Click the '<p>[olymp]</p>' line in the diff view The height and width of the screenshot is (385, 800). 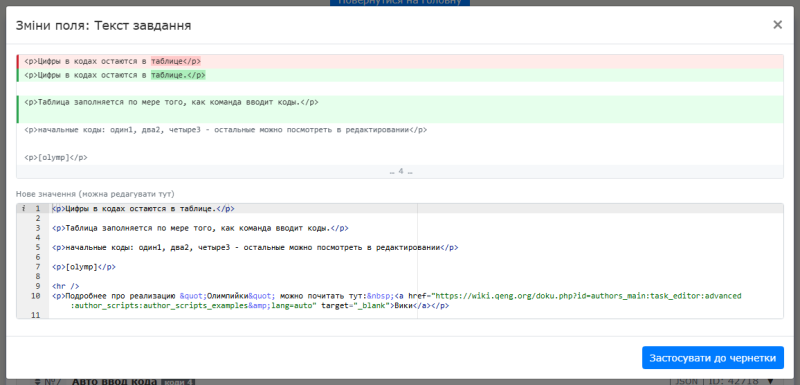click(x=56, y=158)
